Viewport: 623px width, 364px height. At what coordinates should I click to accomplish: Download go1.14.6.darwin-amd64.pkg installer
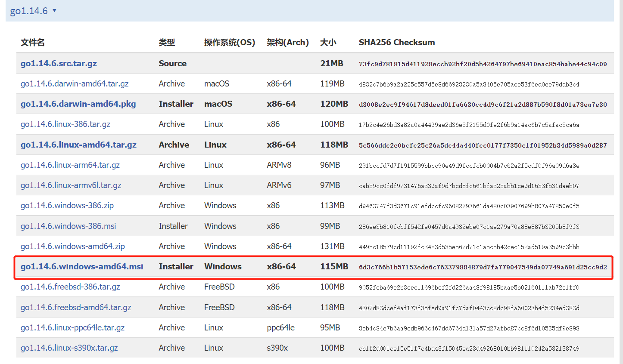tap(78, 104)
